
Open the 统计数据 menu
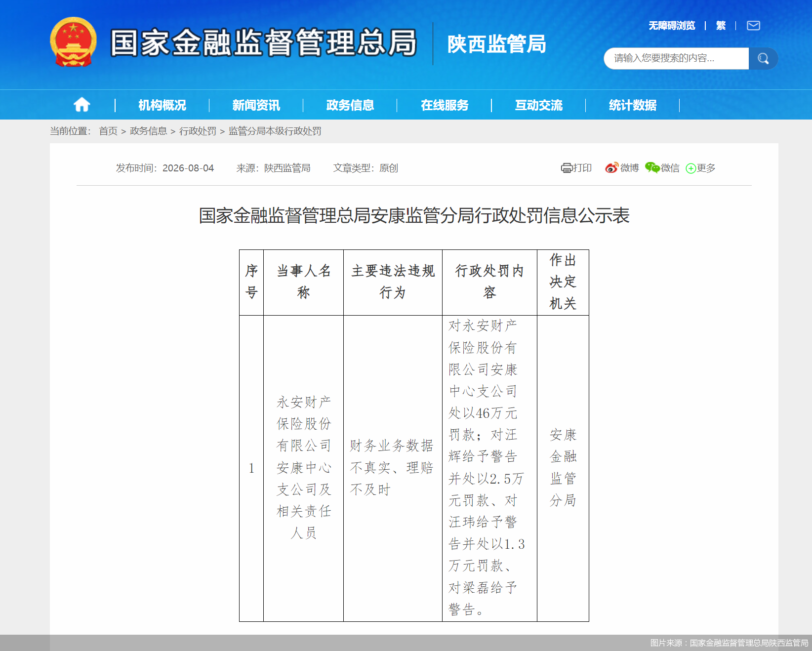[633, 105]
